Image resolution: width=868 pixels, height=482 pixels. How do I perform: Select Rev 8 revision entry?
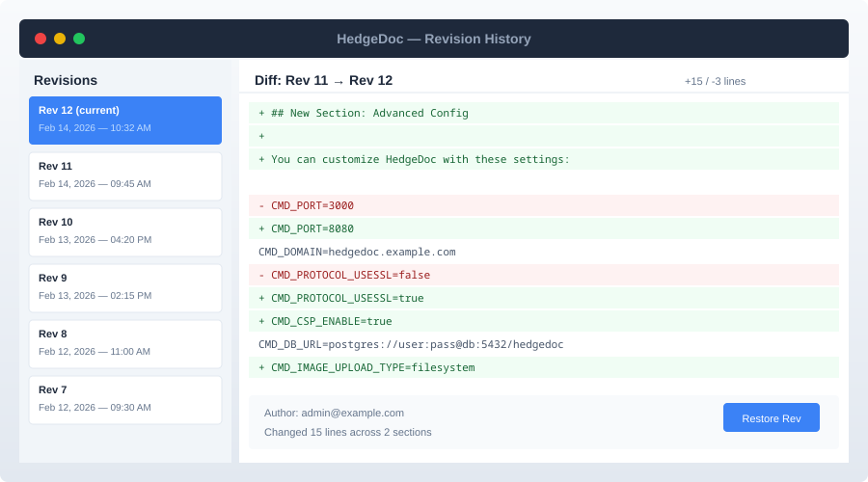click(125, 344)
